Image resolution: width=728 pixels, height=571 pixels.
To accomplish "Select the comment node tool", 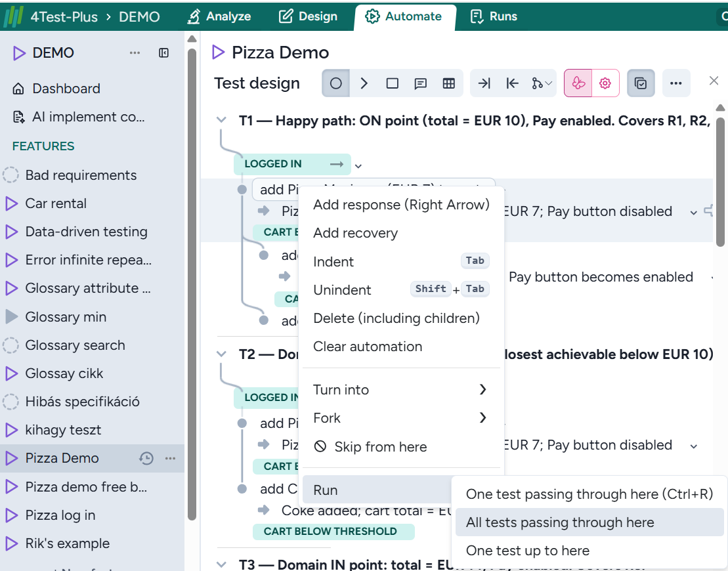I will click(x=421, y=83).
